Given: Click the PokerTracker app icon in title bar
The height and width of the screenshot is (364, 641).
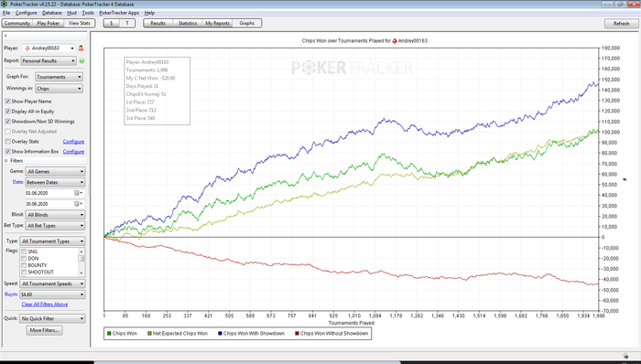Looking at the screenshot, I should pyautogui.click(x=4, y=4).
